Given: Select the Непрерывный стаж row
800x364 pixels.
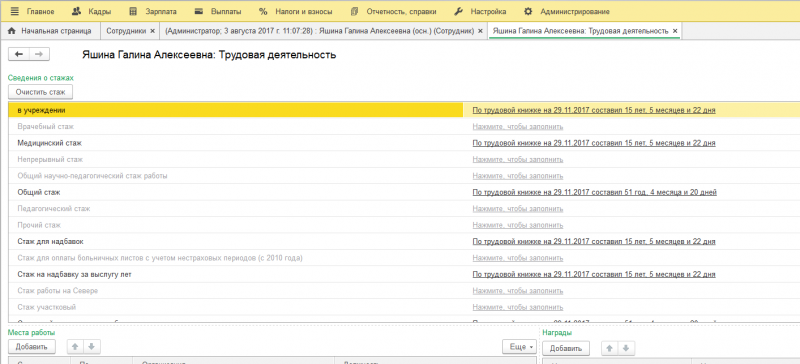Looking at the screenshot, I should (x=404, y=159).
